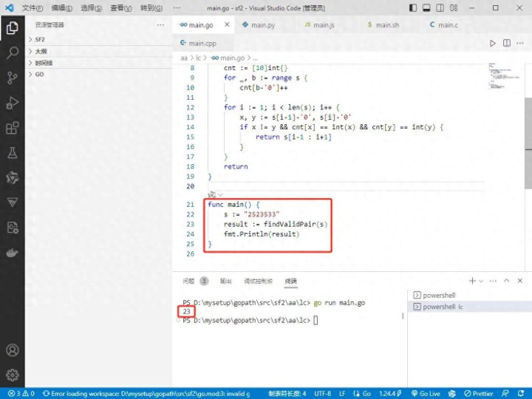This screenshot has width=532, height=399.
Task: Close the main.go tab
Action: click(227, 24)
